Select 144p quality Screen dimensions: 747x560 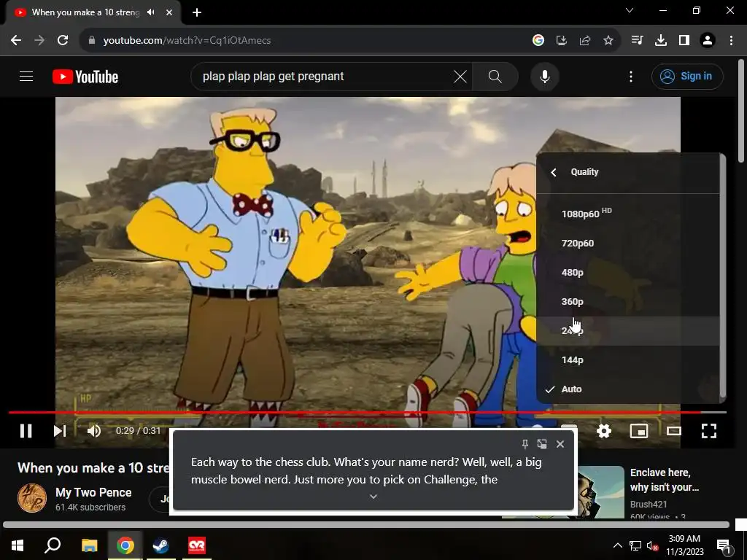click(x=628, y=360)
